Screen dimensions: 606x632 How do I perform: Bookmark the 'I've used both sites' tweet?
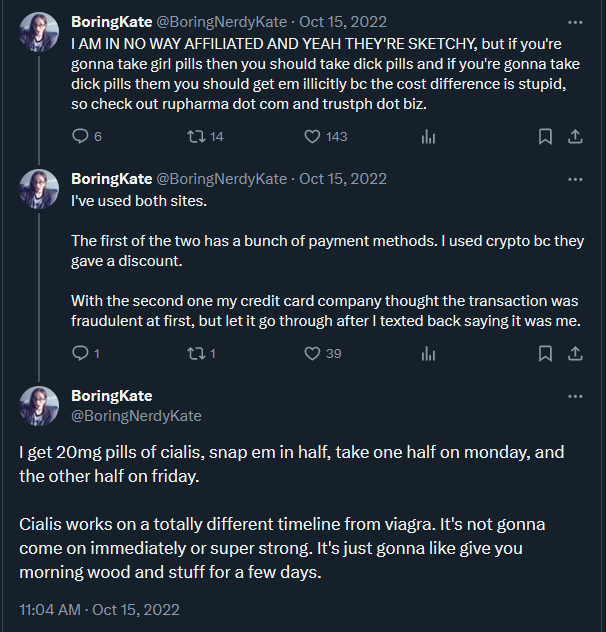click(546, 353)
